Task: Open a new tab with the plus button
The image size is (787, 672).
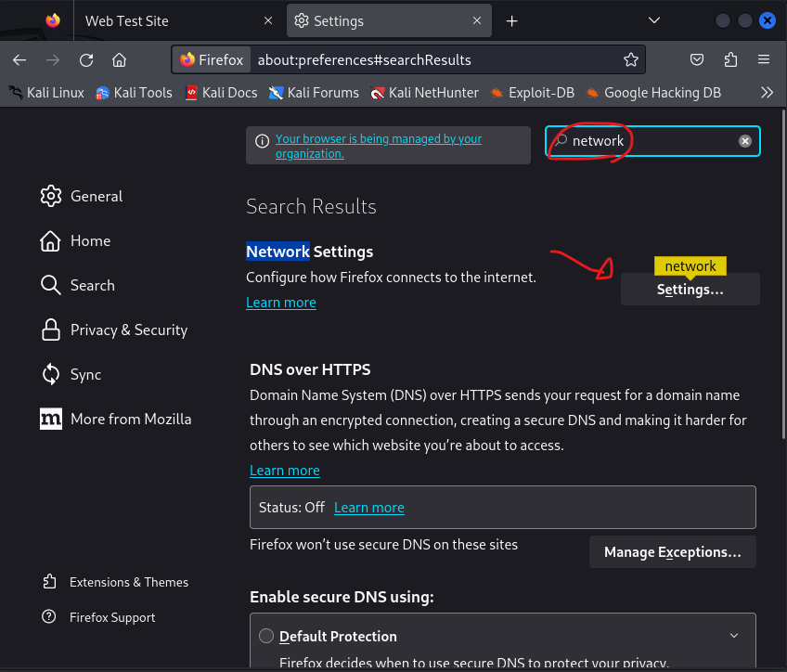Action: [x=511, y=21]
